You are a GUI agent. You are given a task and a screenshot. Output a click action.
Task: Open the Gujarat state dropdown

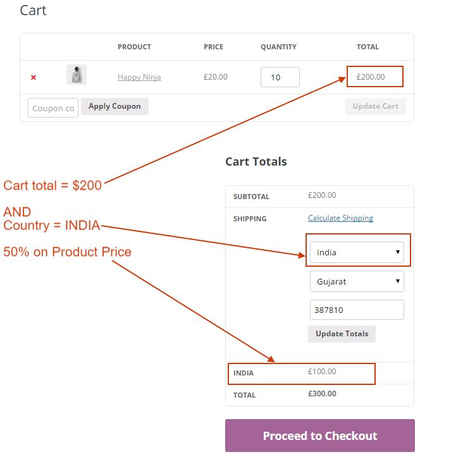(357, 281)
